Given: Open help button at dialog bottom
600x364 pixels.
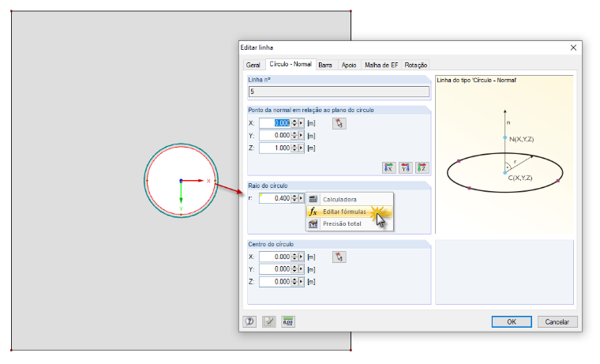Looking at the screenshot, I should coord(249,321).
